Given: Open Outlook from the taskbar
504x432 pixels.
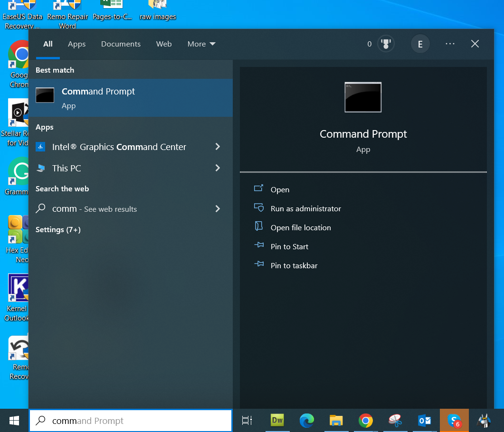Looking at the screenshot, I should coord(425,421).
